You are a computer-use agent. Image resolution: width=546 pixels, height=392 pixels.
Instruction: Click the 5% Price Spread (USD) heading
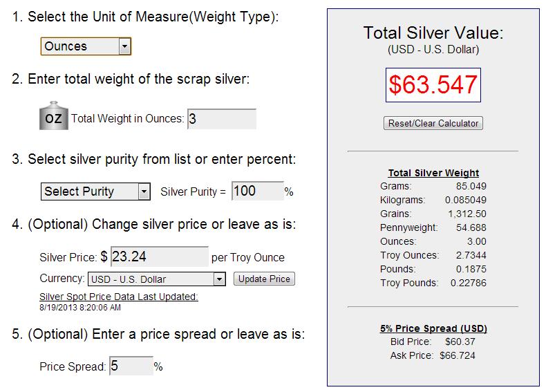point(433,328)
